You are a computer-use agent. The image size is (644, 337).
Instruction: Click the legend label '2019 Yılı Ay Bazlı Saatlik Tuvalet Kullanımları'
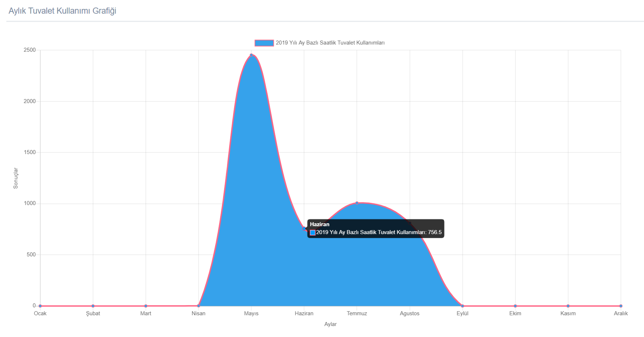click(x=330, y=43)
